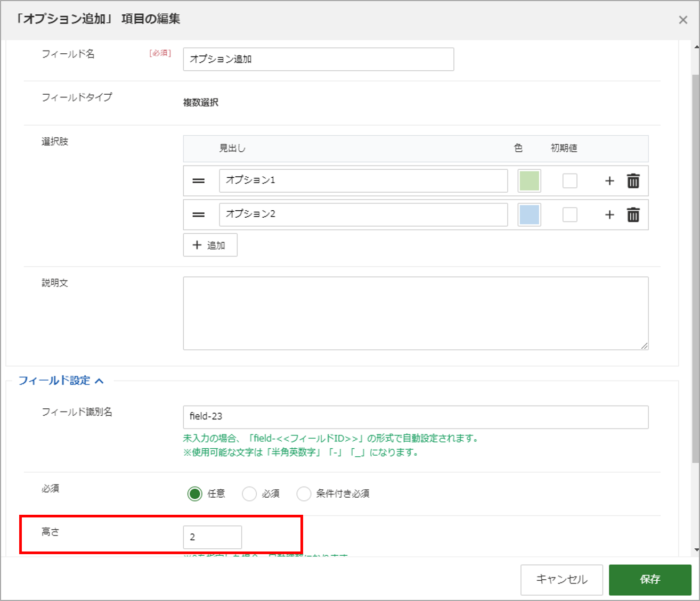The height and width of the screenshot is (601, 700).
Task: Click the dialog's vertical scrollbar
Action: coord(696,268)
